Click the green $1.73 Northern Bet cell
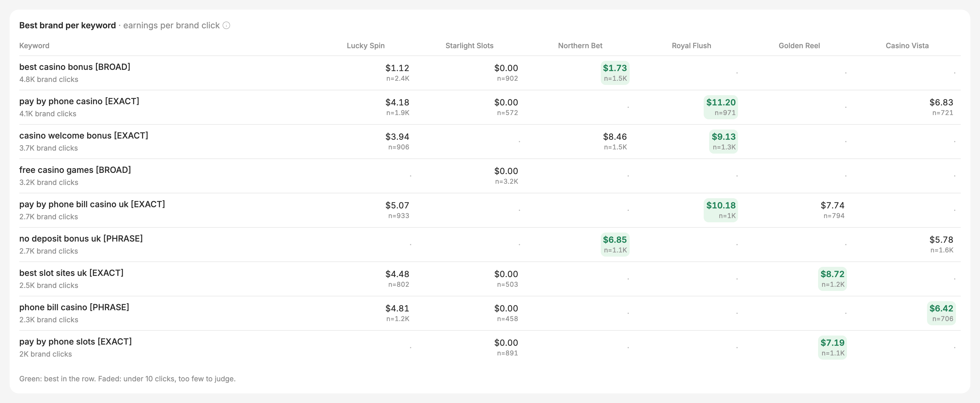Image resolution: width=980 pixels, height=403 pixels. pyautogui.click(x=615, y=73)
